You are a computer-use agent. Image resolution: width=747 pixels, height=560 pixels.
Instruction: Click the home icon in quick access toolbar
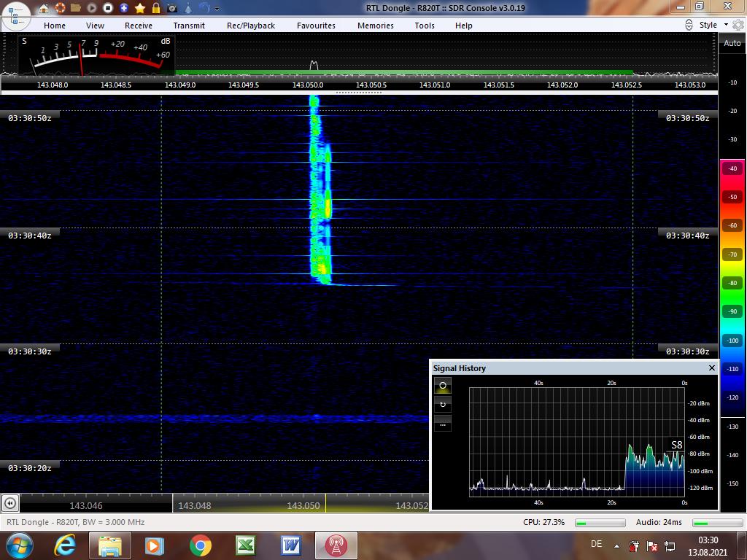coord(43,8)
